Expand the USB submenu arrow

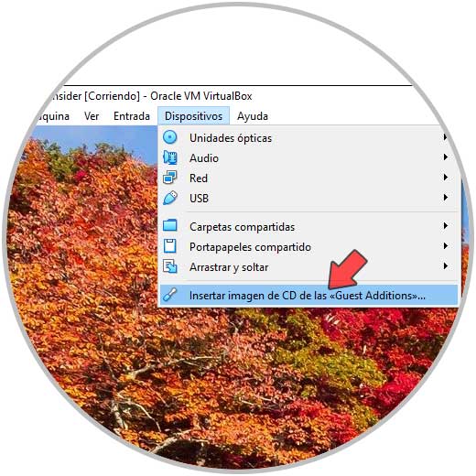click(x=446, y=198)
